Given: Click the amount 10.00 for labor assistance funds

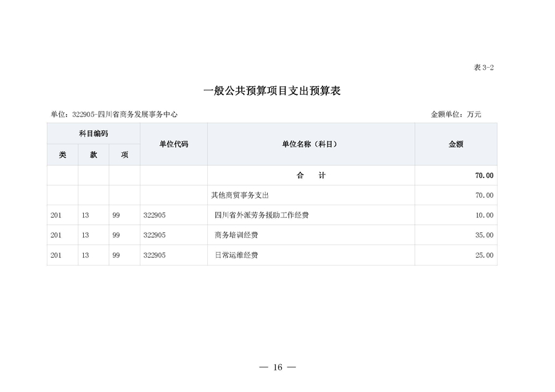Looking at the screenshot, I should (485, 215).
